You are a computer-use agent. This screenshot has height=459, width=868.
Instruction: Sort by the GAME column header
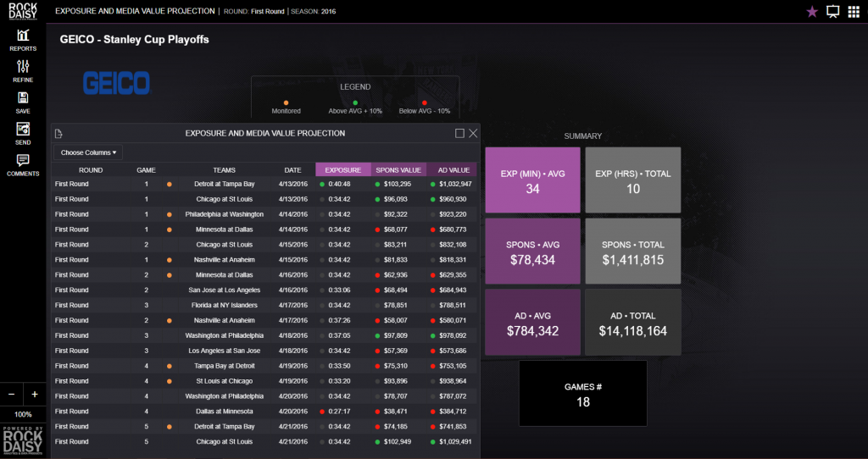click(x=146, y=169)
